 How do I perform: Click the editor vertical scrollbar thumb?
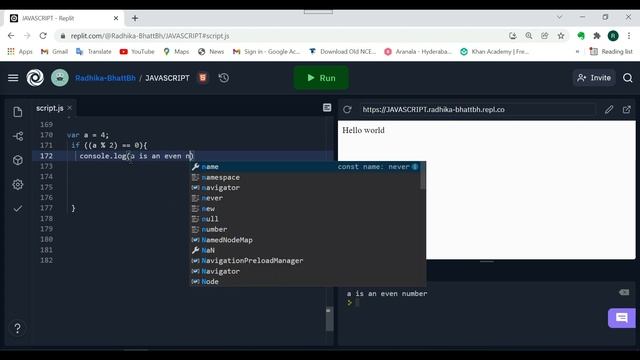coord(329,319)
